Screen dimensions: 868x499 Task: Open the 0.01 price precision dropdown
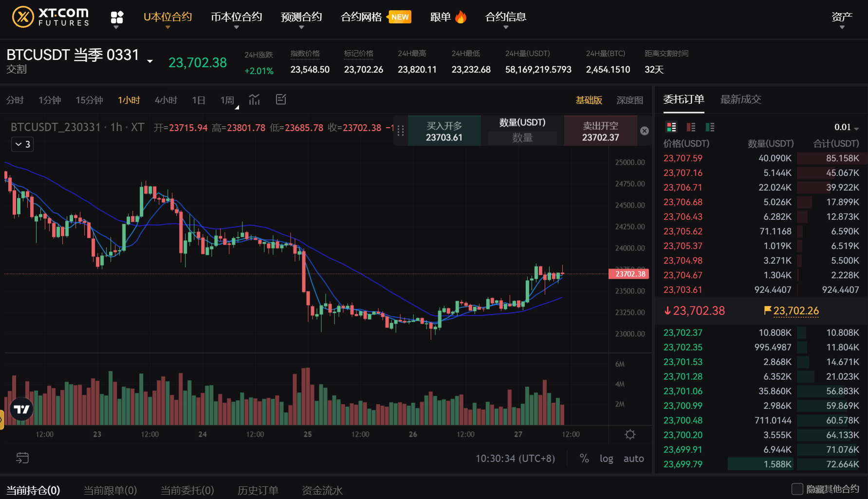coord(846,127)
